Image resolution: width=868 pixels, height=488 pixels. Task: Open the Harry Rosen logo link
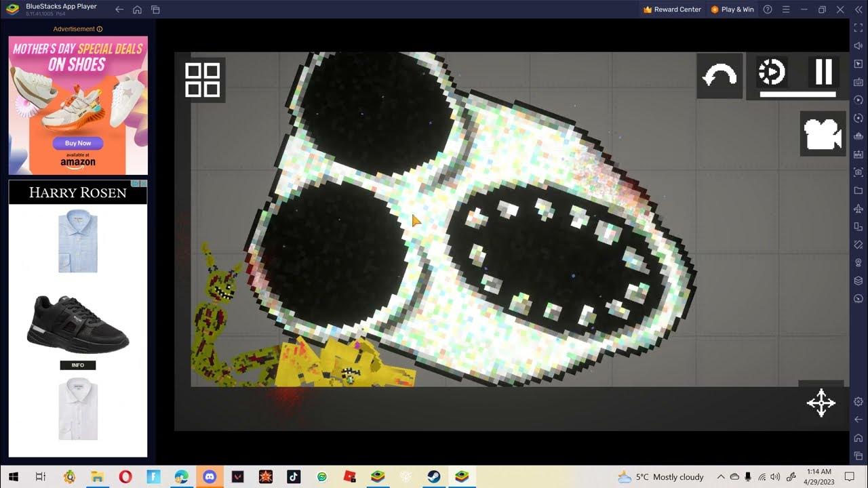click(x=78, y=192)
